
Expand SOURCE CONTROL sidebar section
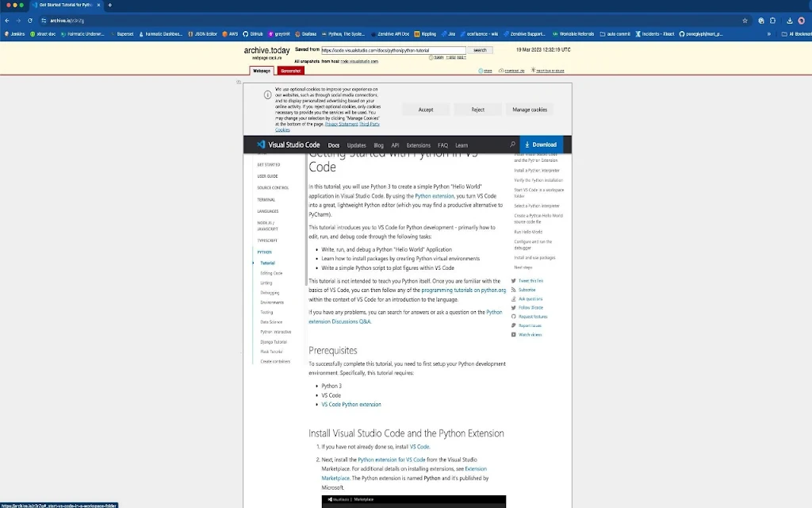[x=273, y=187]
